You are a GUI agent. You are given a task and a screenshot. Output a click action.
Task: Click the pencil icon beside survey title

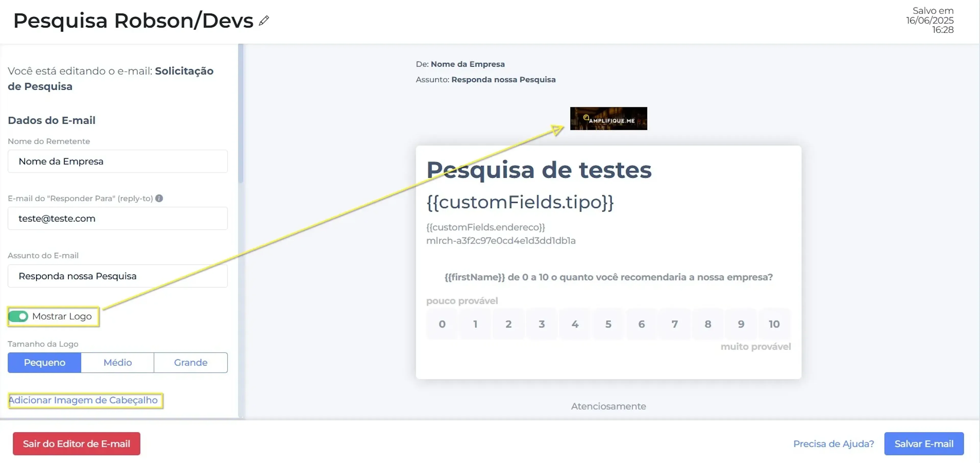click(x=264, y=21)
